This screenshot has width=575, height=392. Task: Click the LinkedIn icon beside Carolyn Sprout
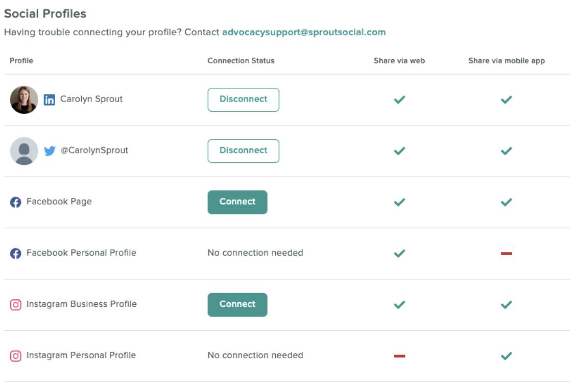click(50, 100)
